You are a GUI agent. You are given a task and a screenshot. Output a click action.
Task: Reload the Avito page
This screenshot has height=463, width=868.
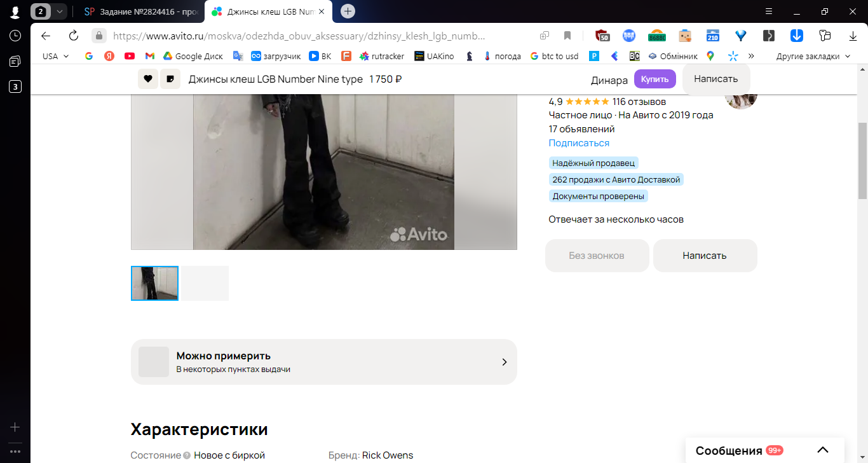point(74,36)
